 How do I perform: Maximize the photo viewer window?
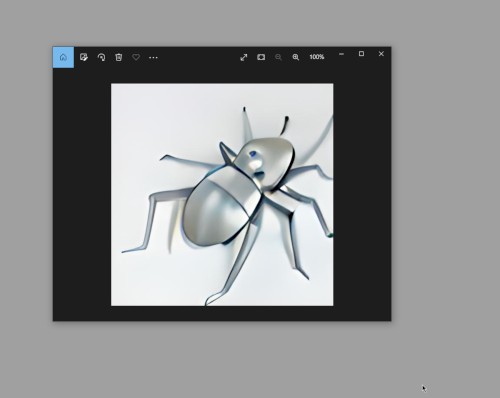361,54
